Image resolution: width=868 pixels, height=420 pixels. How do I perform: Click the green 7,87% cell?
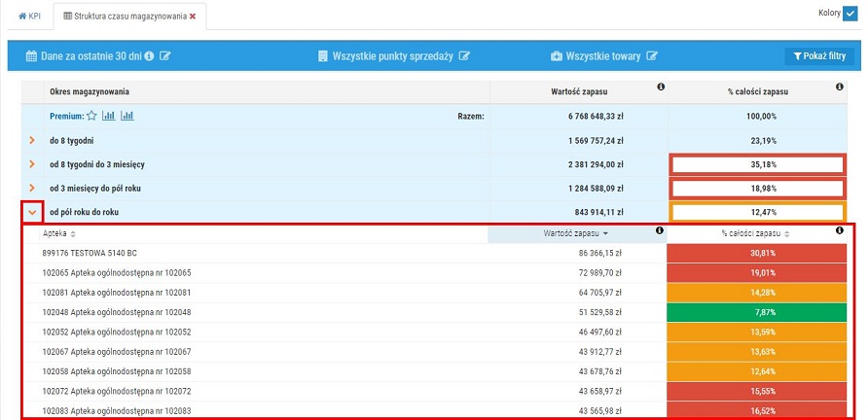[762, 312]
